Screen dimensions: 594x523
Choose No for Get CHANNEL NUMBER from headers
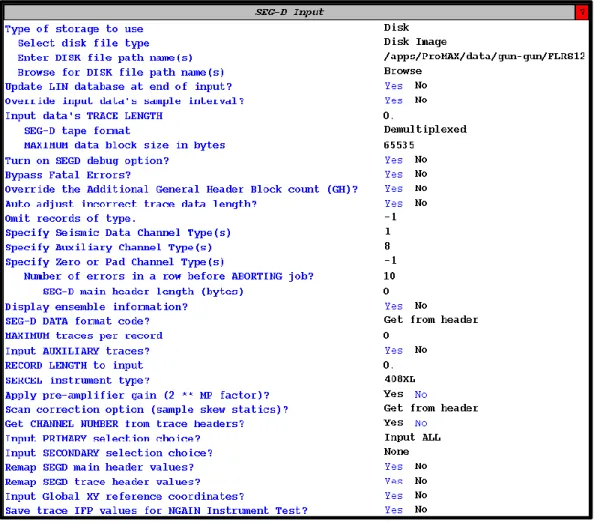coord(421,423)
